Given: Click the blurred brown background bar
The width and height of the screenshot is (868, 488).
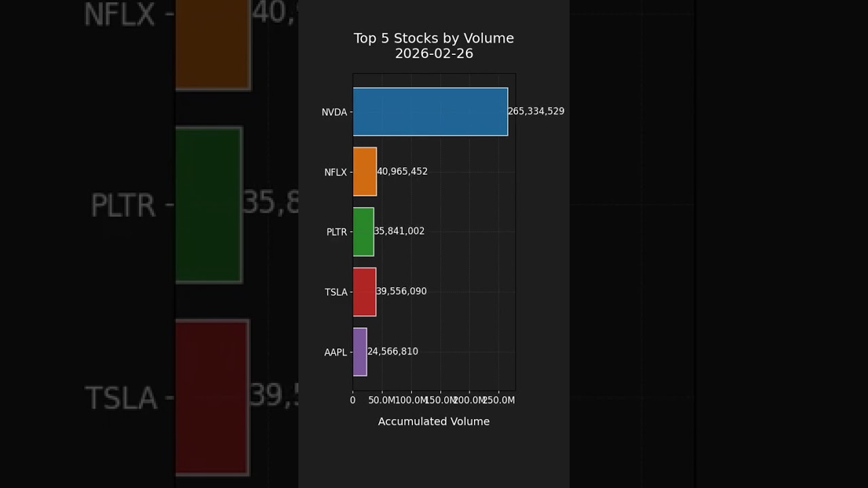Looking at the screenshot, I should pyautogui.click(x=213, y=45).
